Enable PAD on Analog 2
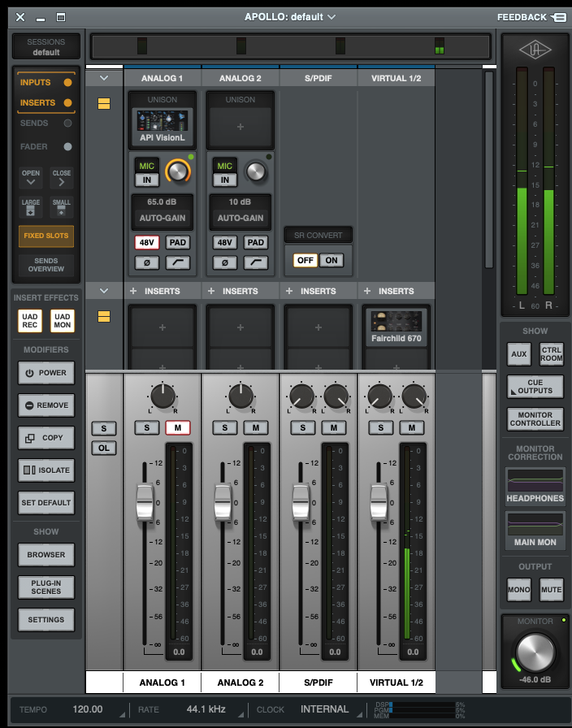Viewport: 572px width, 728px height. pyautogui.click(x=256, y=242)
